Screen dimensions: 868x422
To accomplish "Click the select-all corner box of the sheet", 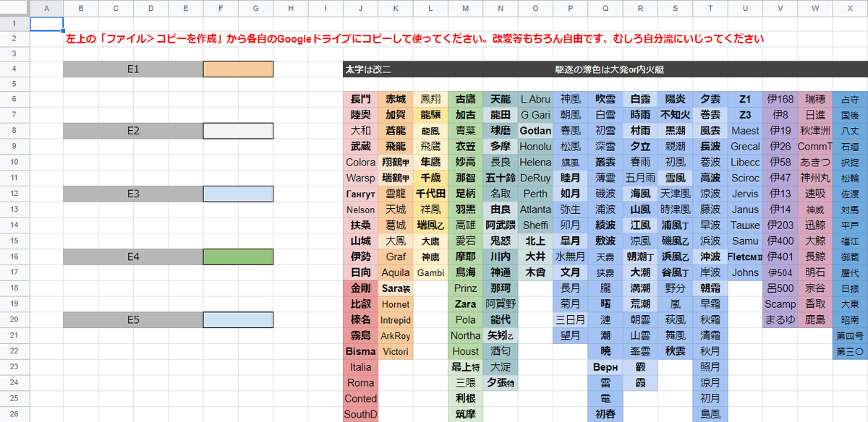I will click(14, 7).
